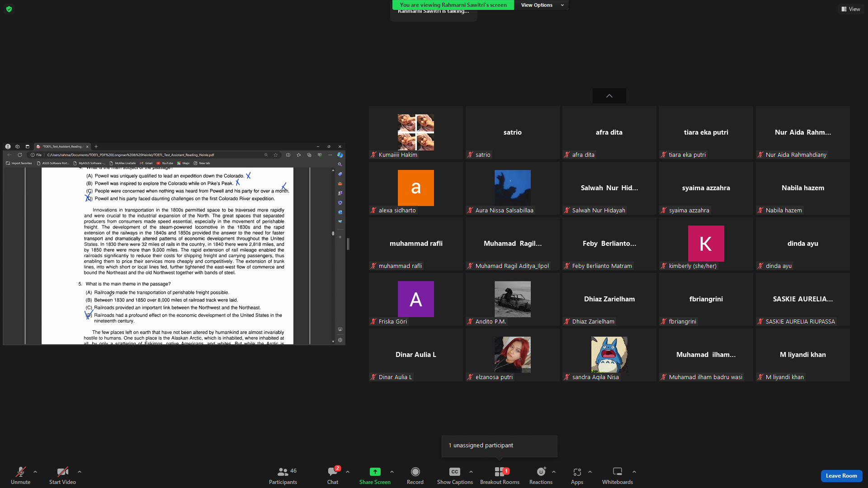Toggle split screen in shared browser
Screen dimensions: 868x488
[288, 155]
